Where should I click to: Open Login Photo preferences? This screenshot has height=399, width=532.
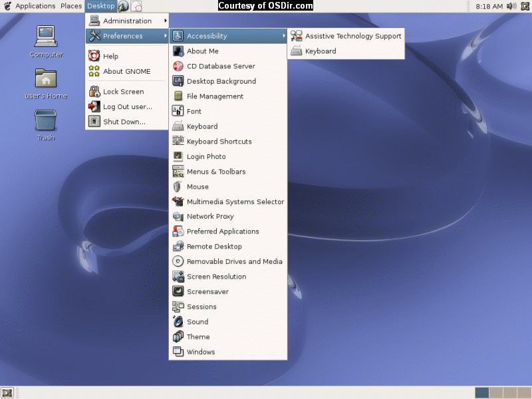[x=228, y=156]
